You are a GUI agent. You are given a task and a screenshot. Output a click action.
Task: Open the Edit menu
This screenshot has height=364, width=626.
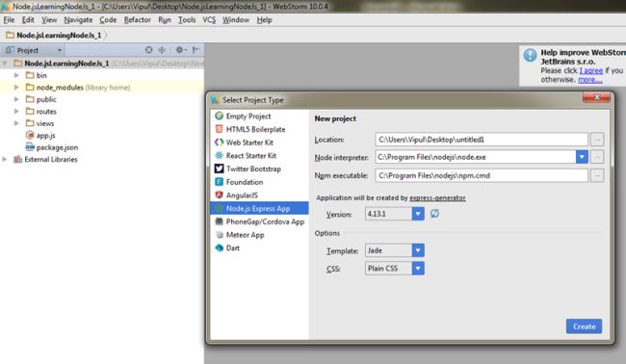click(x=28, y=20)
